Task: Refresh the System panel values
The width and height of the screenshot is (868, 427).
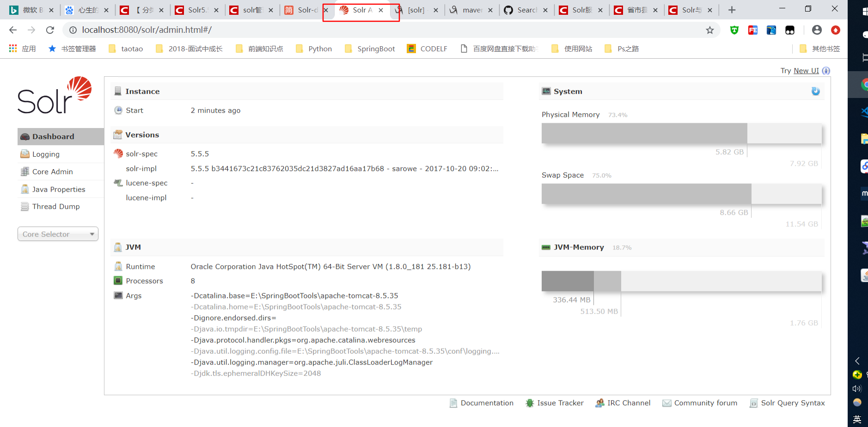Action: [x=815, y=91]
